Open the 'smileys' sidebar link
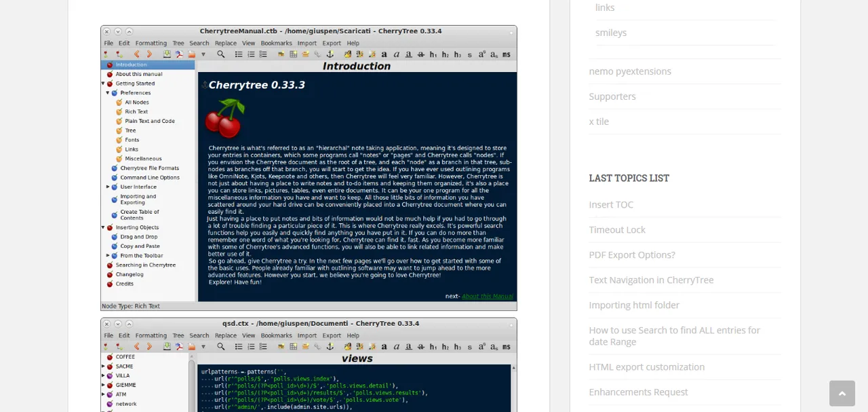Image resolution: width=868 pixels, height=412 pixels. [x=611, y=33]
